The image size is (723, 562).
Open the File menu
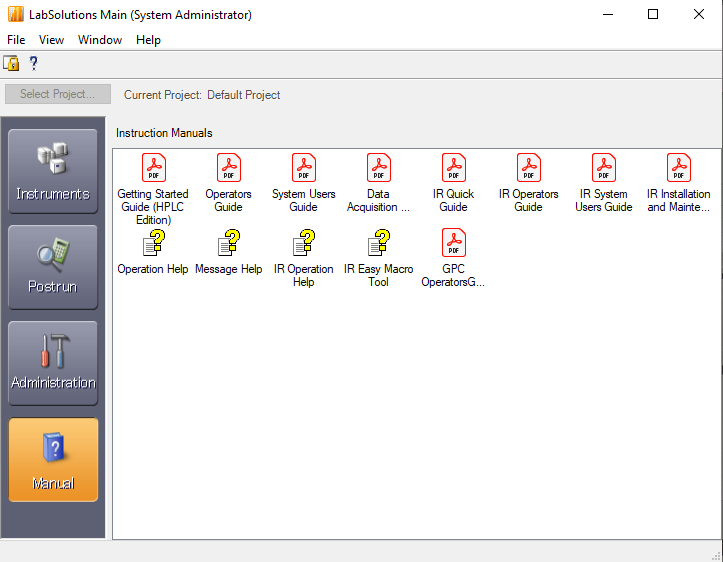(x=16, y=40)
